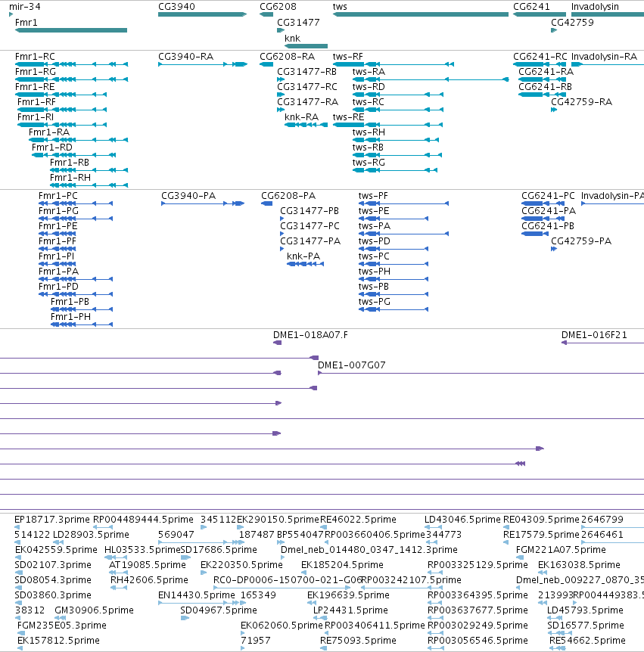Select the CG31477-RB transcript label
The width and height of the screenshot is (644, 652).
(307, 72)
